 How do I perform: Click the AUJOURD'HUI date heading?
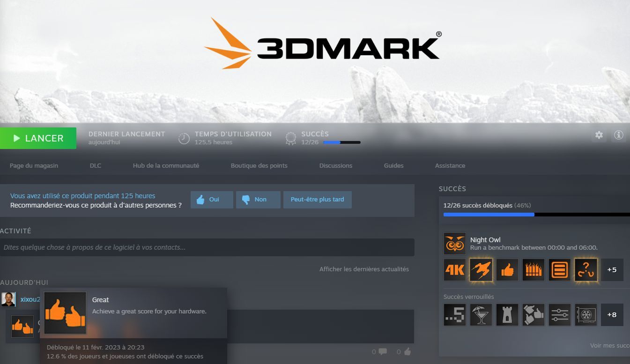click(x=24, y=282)
